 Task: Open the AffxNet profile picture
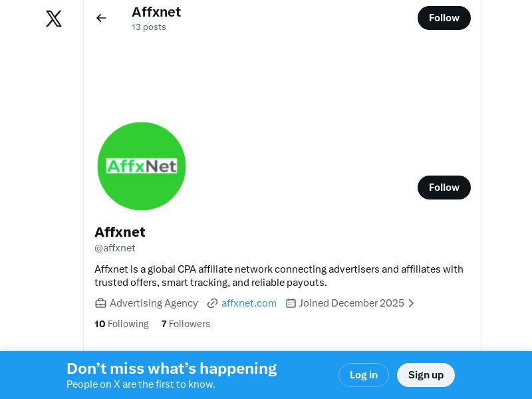pyautogui.click(x=142, y=166)
